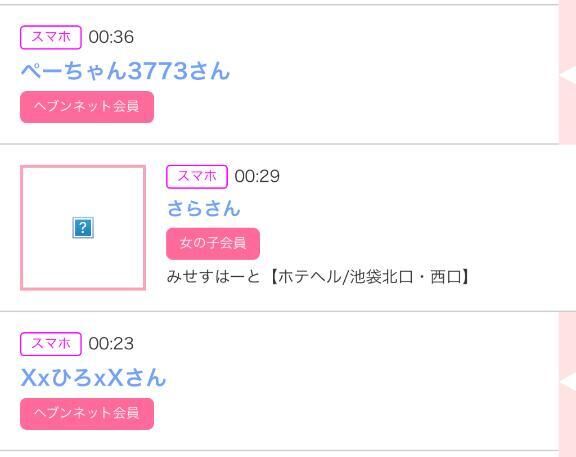This screenshot has height=457, width=576.
Task: Click the broken image placeholder icon
Action: [83, 228]
